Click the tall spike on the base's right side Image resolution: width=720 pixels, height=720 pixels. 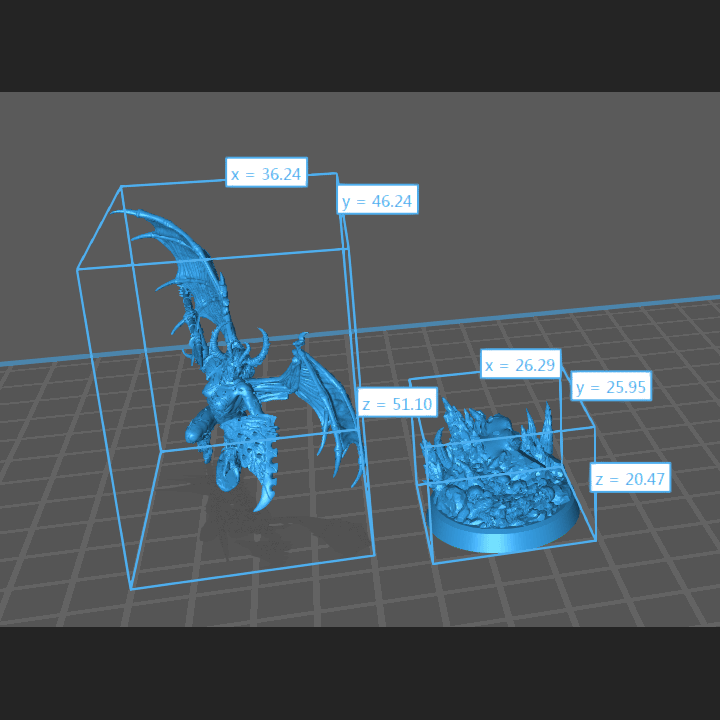click(548, 432)
